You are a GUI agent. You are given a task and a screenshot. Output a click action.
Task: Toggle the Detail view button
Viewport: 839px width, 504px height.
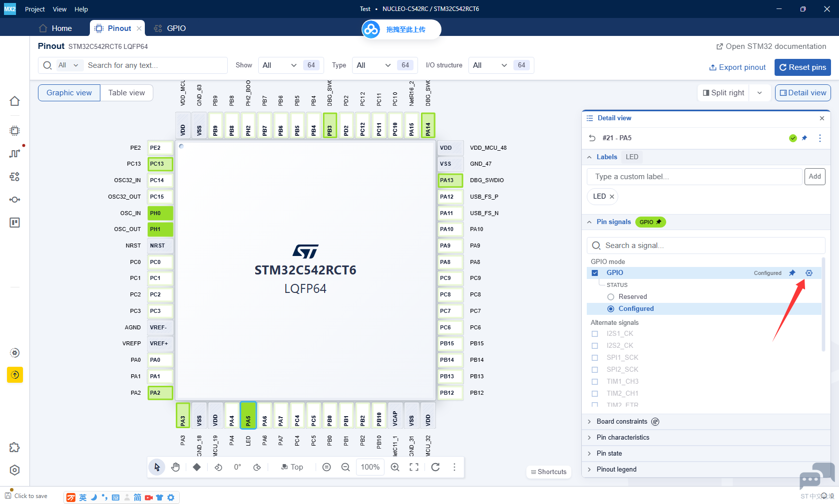pos(803,93)
